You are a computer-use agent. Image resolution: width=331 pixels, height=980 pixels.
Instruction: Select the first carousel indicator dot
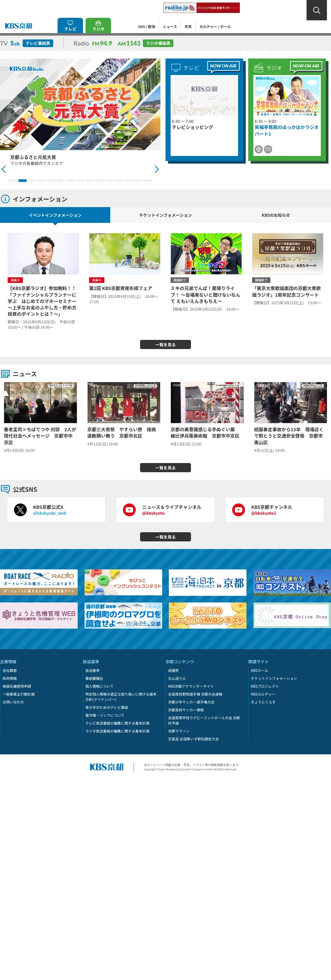(x=12, y=180)
